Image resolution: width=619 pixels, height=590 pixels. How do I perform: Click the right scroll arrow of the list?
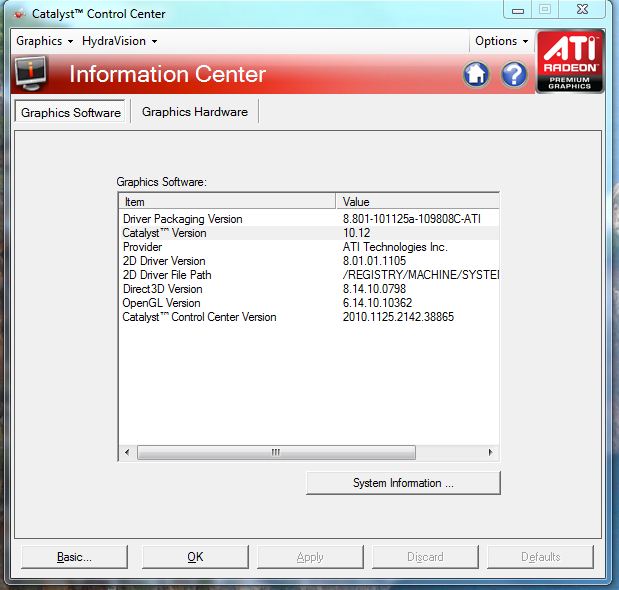[x=490, y=452]
